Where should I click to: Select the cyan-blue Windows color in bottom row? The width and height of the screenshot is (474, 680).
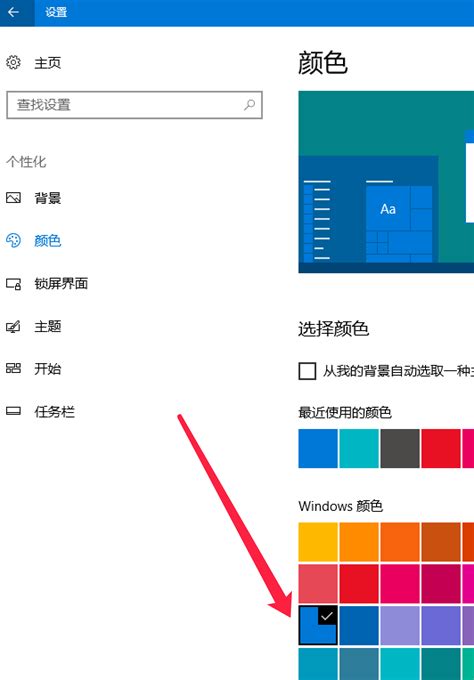click(318, 664)
